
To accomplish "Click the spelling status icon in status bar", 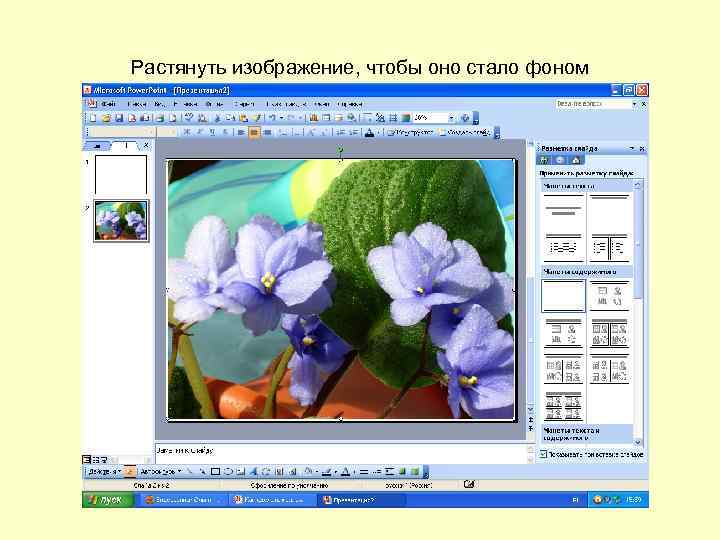I will coord(469,484).
